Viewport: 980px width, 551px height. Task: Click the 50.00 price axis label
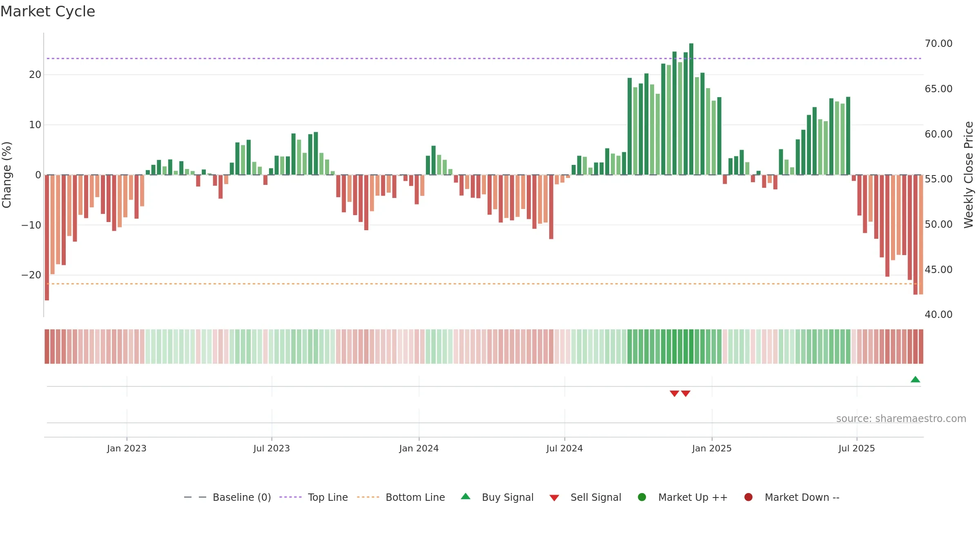pyautogui.click(x=938, y=224)
